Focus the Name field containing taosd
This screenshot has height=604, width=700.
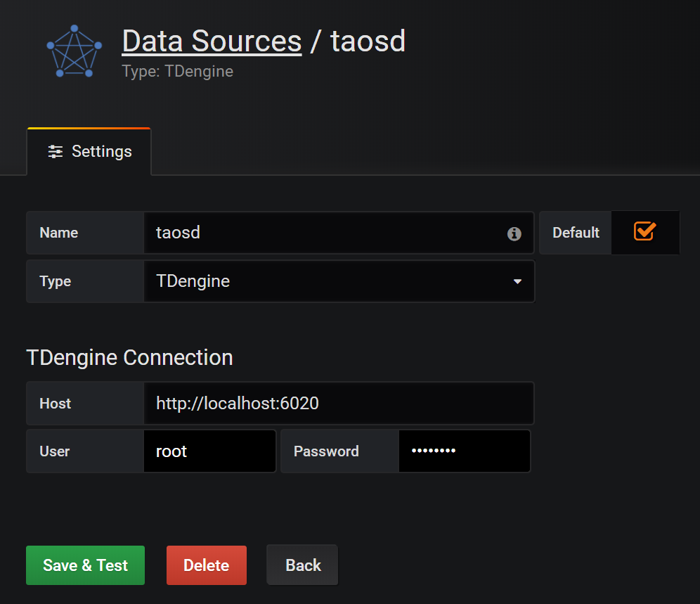pos(323,233)
